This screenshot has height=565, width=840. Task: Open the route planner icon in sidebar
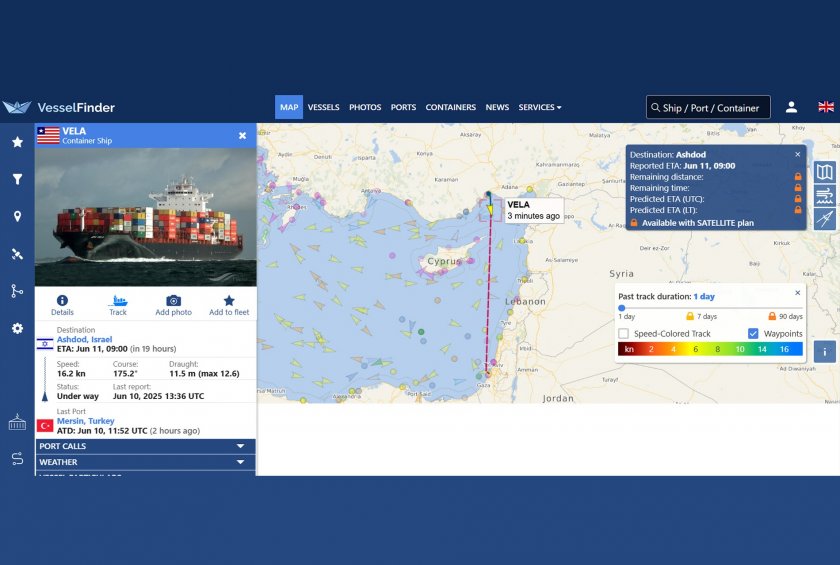click(x=17, y=458)
